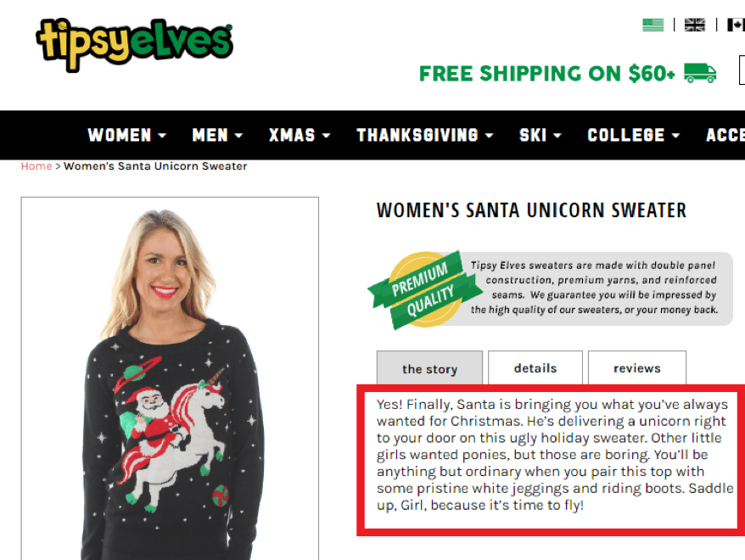
Task: Open the Xmas dropdown menu
Action: [300, 136]
